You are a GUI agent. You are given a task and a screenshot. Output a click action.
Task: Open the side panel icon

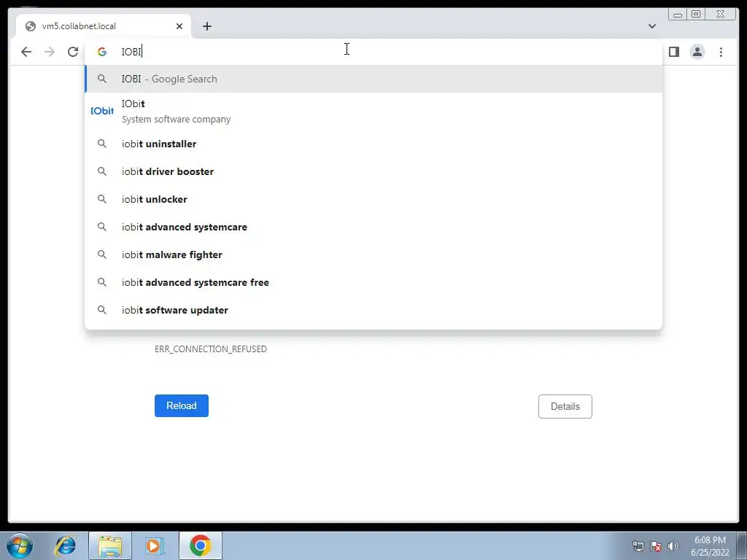pos(673,52)
